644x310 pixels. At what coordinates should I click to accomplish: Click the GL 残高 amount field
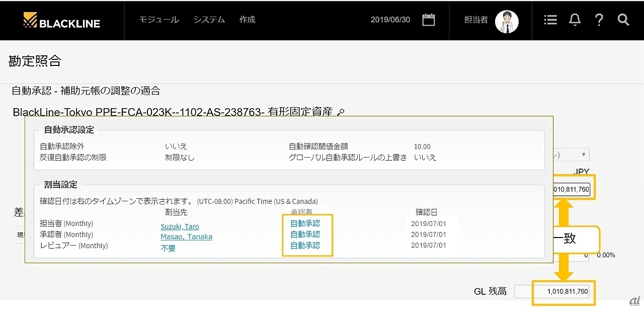(x=552, y=291)
